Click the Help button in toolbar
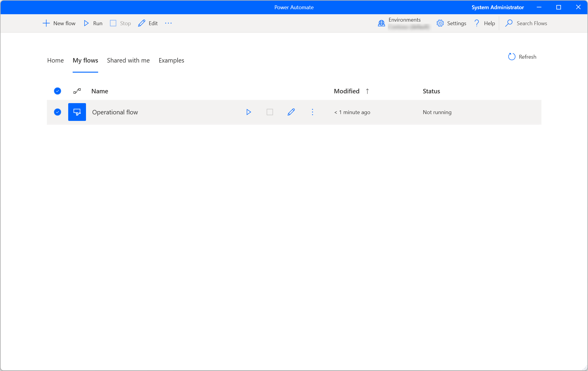 tap(484, 23)
